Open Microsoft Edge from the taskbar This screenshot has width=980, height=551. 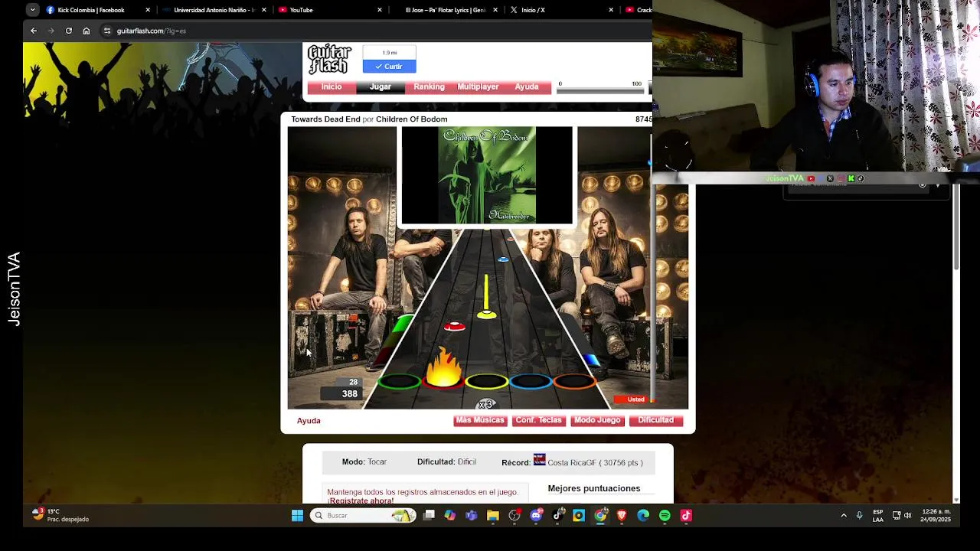point(643,516)
